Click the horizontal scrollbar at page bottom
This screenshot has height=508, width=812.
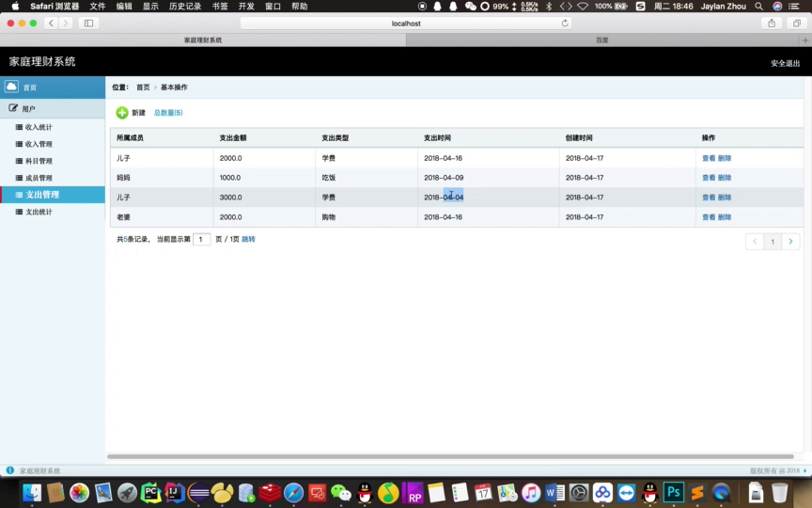tap(450, 456)
